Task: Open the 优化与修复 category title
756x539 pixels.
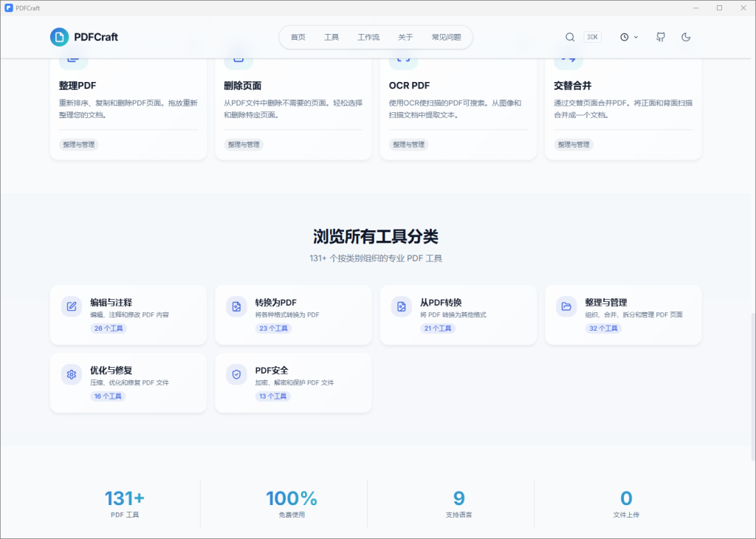Action: (x=111, y=370)
